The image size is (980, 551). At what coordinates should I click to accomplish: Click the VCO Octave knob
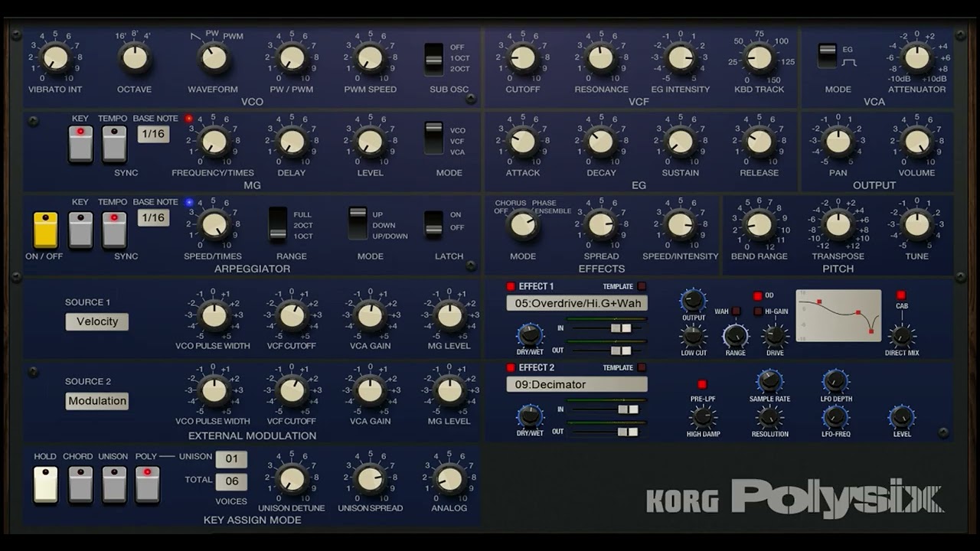(134, 57)
